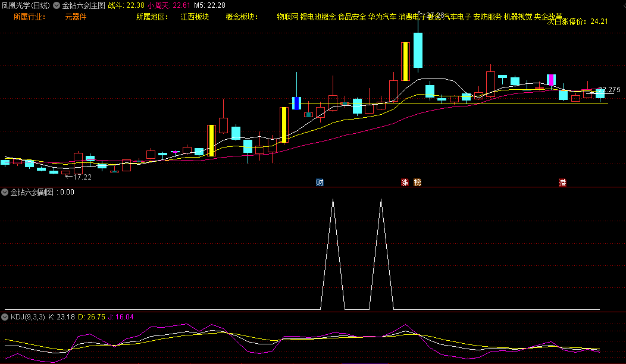Click the 元器件 industry name
Screen dimensions: 626x364
pos(76,17)
